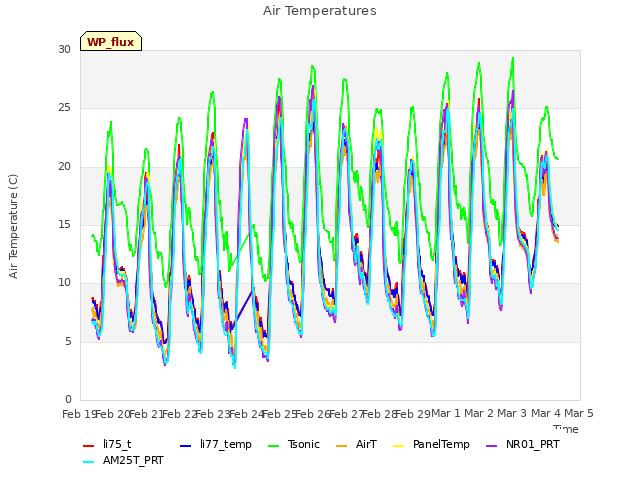Viewport: 640px width, 480px height.
Task: Click the Feb 29 x-axis label
Action: 413,414
